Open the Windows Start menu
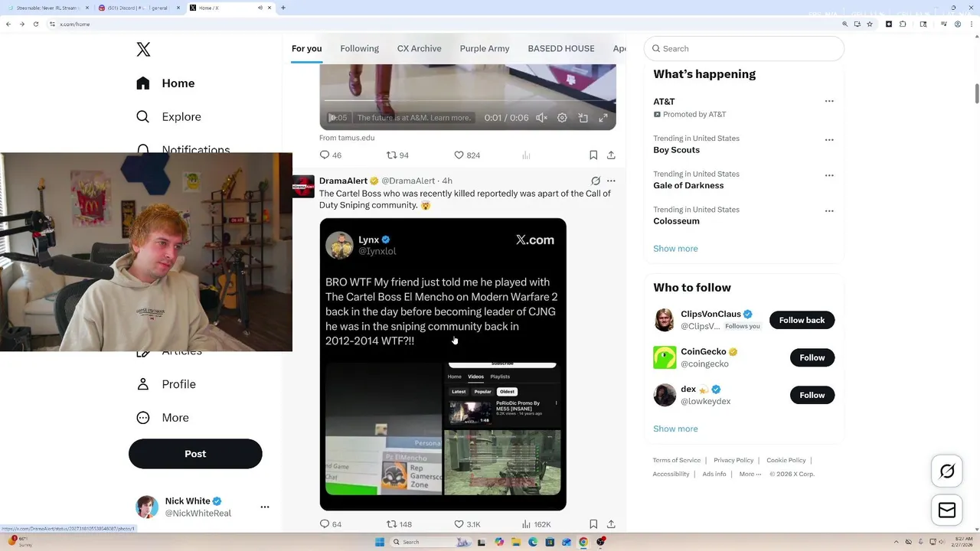The image size is (980, 551). tap(380, 542)
